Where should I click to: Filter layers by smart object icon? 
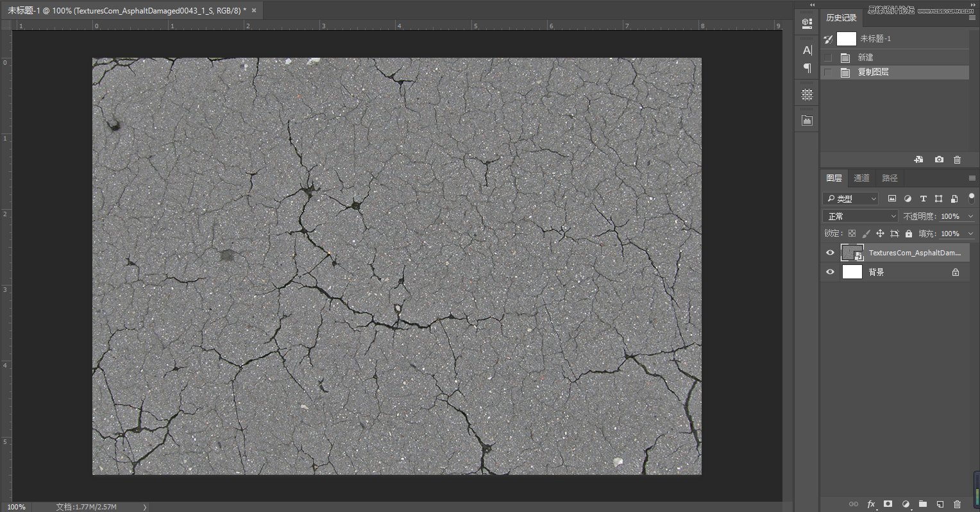tap(954, 199)
